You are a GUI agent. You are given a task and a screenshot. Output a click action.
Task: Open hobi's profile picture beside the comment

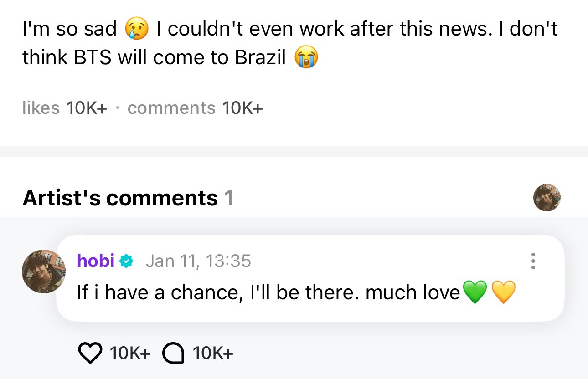pyautogui.click(x=43, y=271)
